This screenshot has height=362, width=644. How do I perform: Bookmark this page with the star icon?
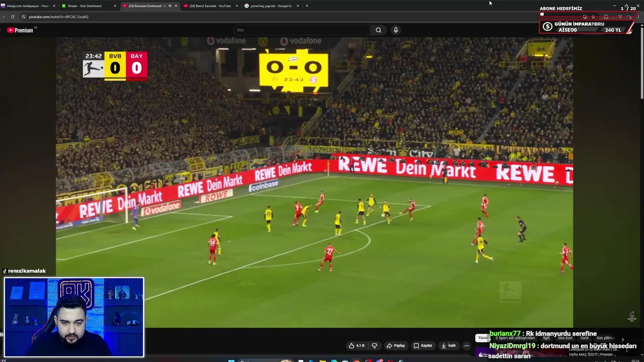click(x=593, y=17)
